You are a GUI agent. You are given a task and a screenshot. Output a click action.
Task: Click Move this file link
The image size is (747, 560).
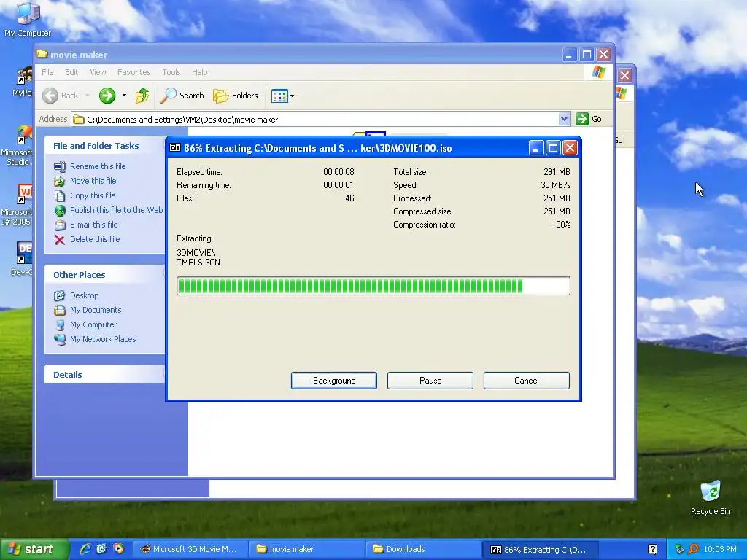93,181
